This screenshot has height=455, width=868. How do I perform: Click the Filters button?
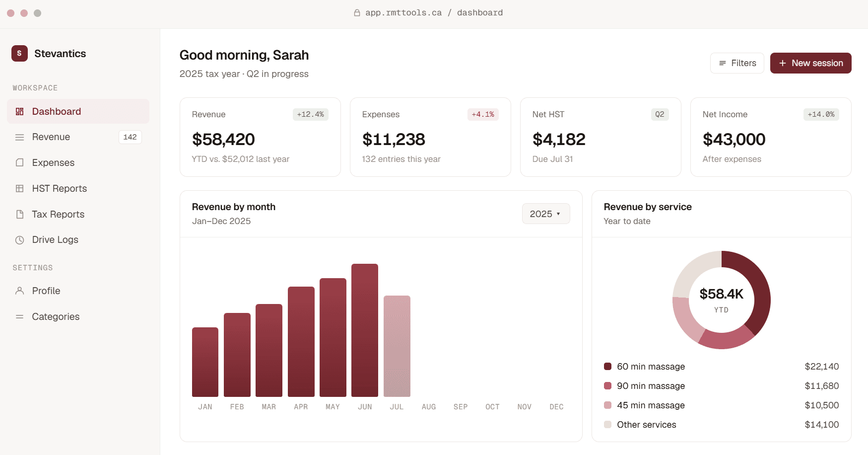(737, 63)
